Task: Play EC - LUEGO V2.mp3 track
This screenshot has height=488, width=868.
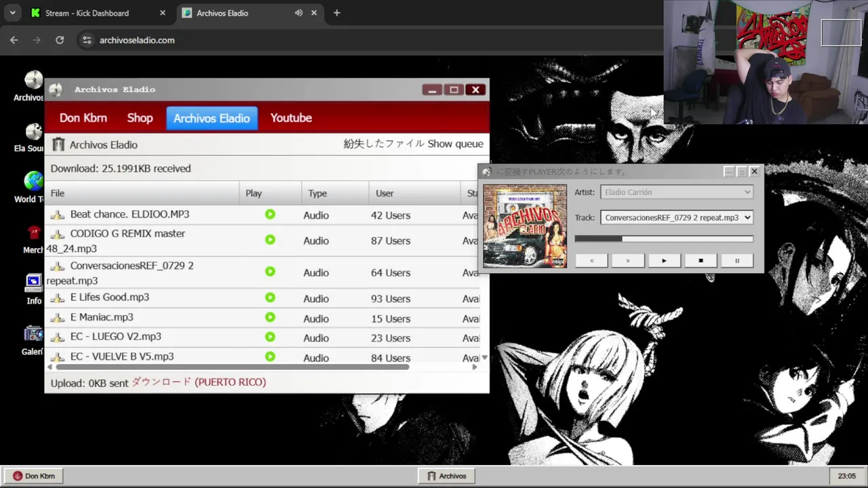Action: (x=270, y=337)
